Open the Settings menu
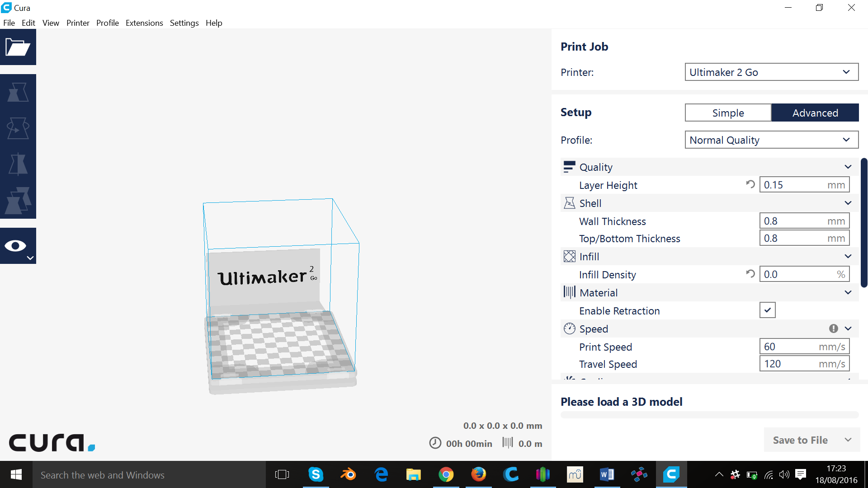868x488 pixels. [x=184, y=23]
